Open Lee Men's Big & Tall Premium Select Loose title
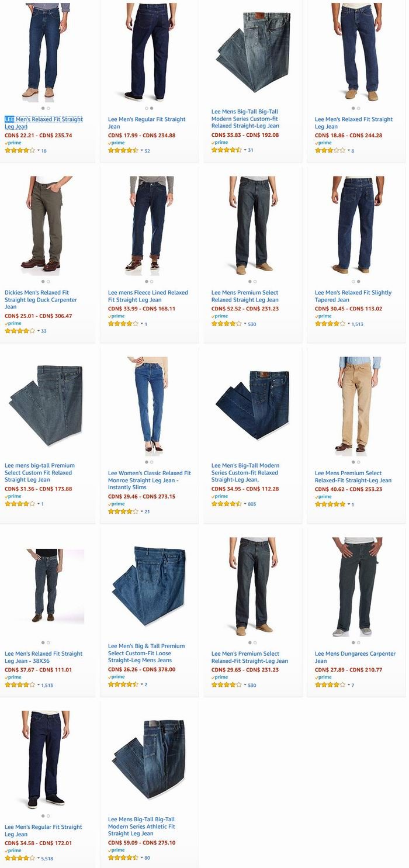 pyautogui.click(x=147, y=653)
